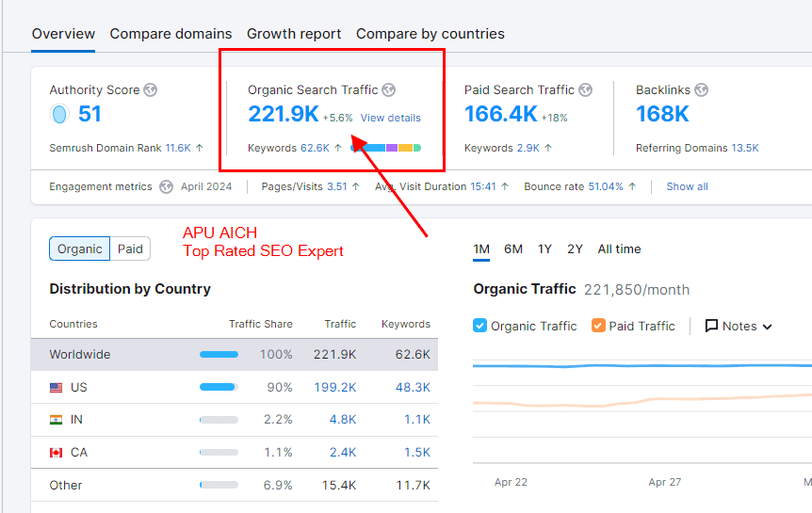This screenshot has width=812, height=513.
Task: Click the India flag icon
Action: pos(57,420)
